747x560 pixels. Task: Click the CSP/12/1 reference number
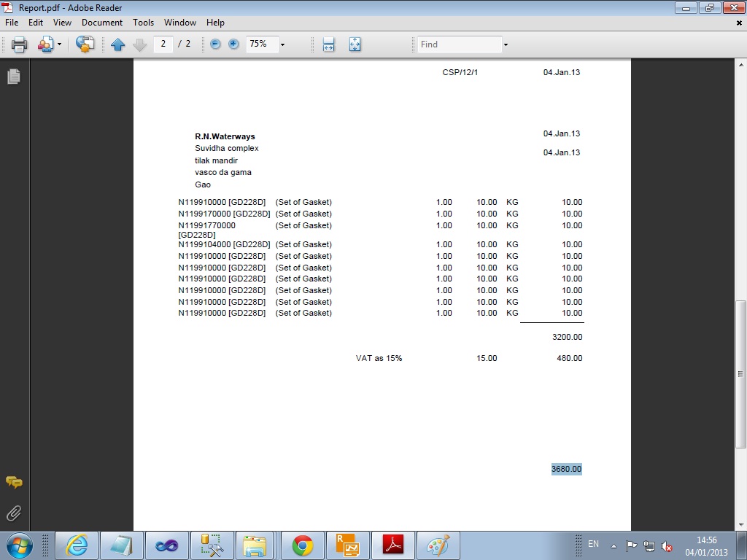click(x=460, y=72)
